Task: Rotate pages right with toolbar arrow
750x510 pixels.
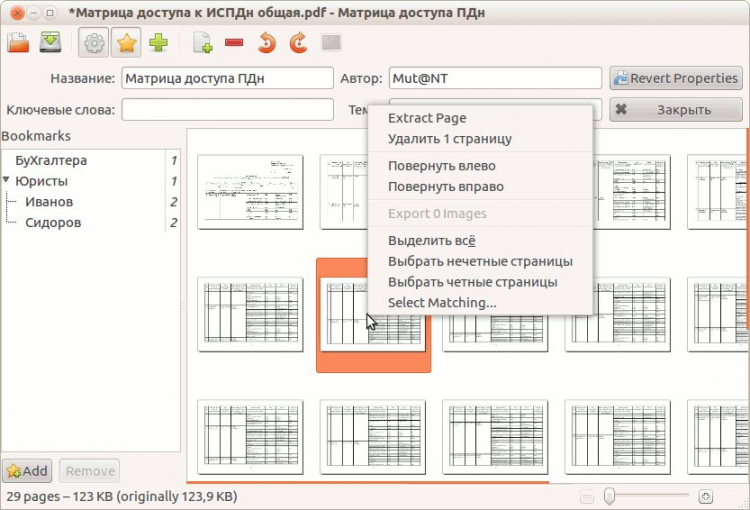Action: [298, 43]
